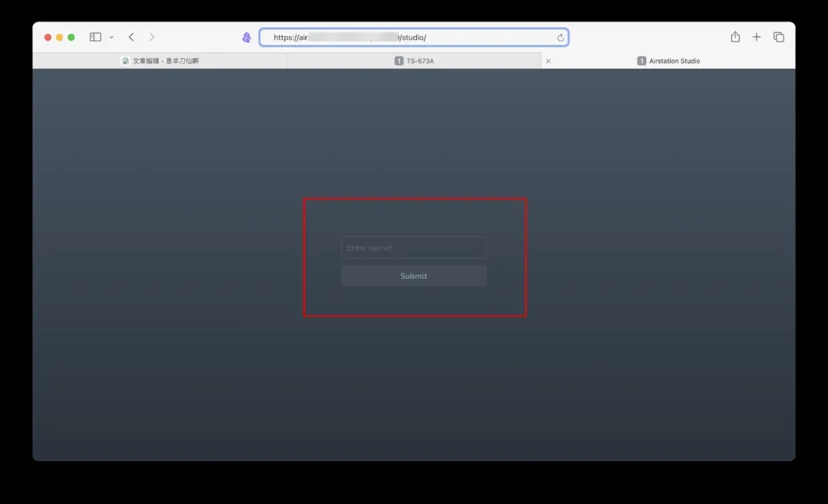The height and width of the screenshot is (504, 828).
Task: Expand the sidebar chevron dropdown
Action: 111,37
